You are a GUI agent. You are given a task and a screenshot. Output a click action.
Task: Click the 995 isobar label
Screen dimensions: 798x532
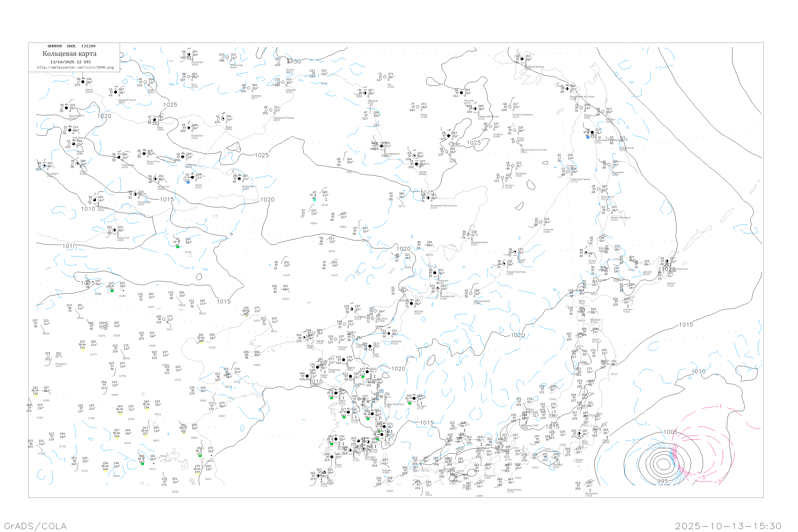click(x=662, y=481)
